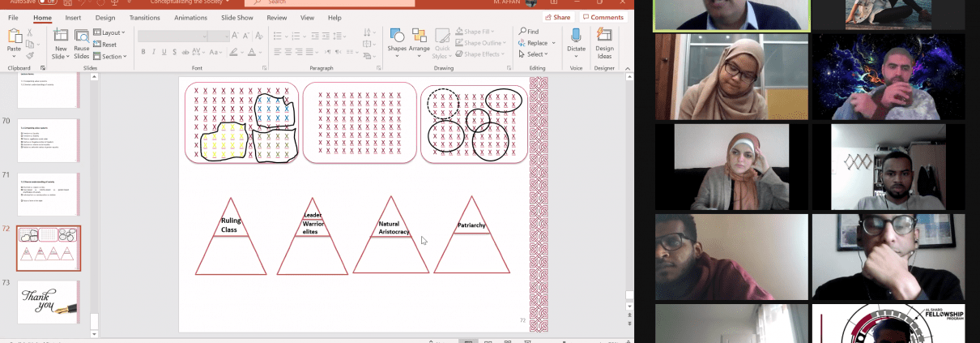The image size is (980, 343).
Task: Align text left in Paragraph group
Action: pos(278,52)
